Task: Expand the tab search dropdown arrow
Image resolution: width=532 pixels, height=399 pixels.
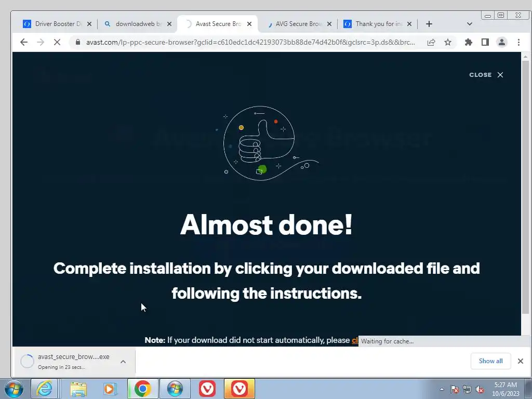Action: [470, 24]
